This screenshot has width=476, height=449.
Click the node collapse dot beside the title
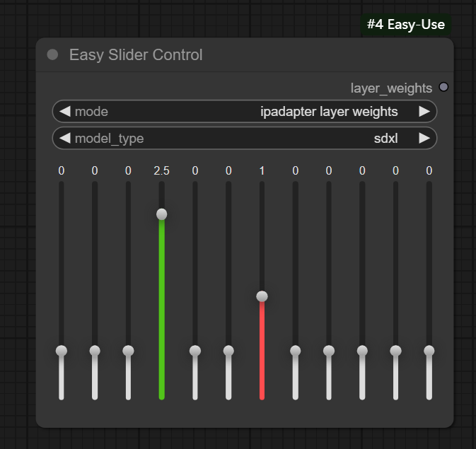click(52, 54)
